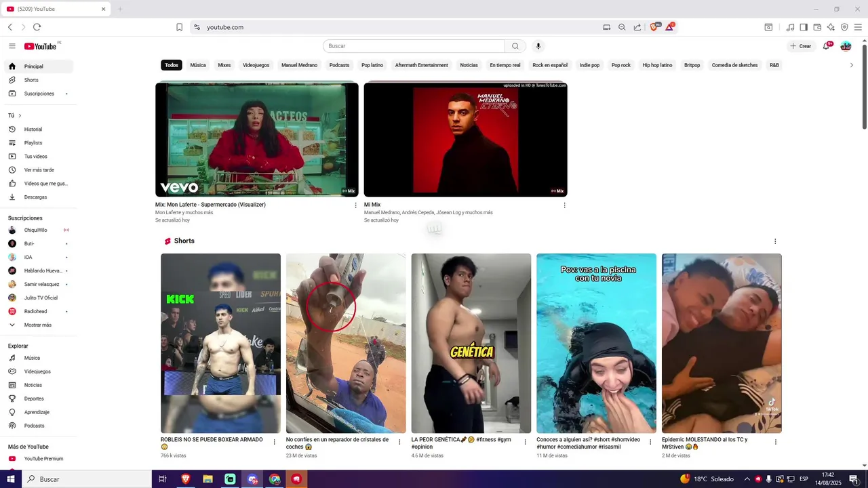Select the Mixes filter chip
This screenshot has height=488, width=868.
click(x=224, y=65)
